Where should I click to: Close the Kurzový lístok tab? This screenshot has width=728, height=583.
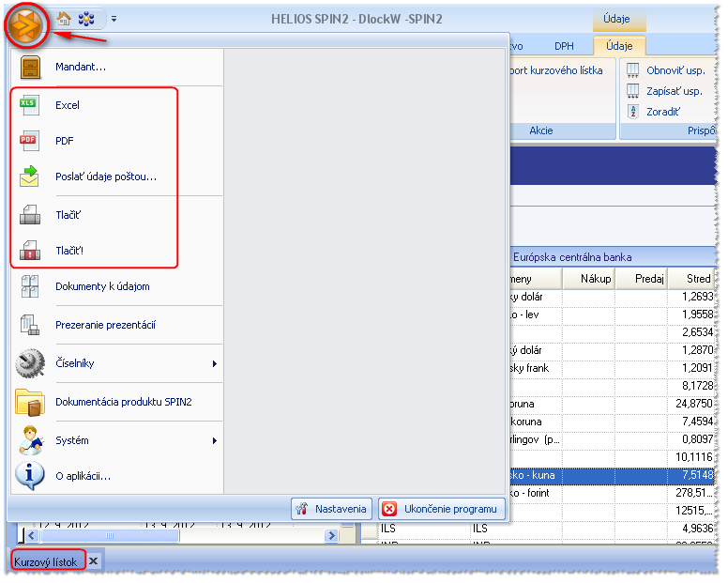(93, 561)
